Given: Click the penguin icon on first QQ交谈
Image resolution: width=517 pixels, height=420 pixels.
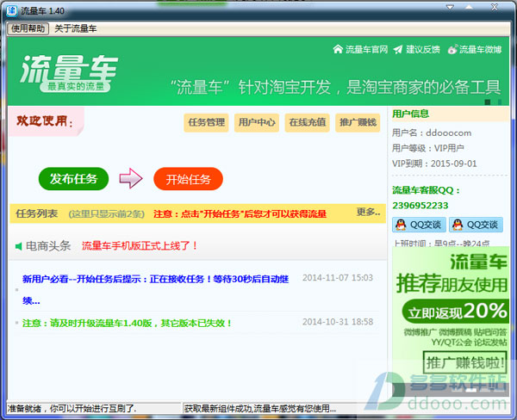Looking at the screenshot, I should tap(401, 225).
